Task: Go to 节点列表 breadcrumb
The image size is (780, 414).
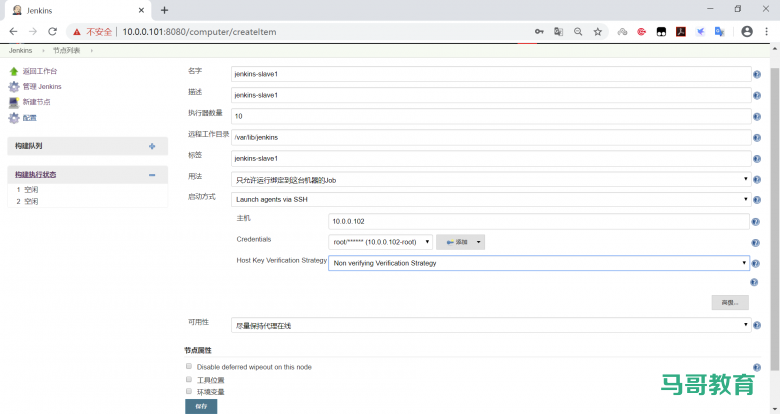Action: (x=67, y=51)
